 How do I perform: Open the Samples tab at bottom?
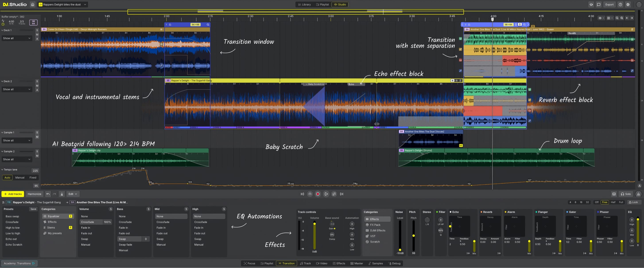376,263
